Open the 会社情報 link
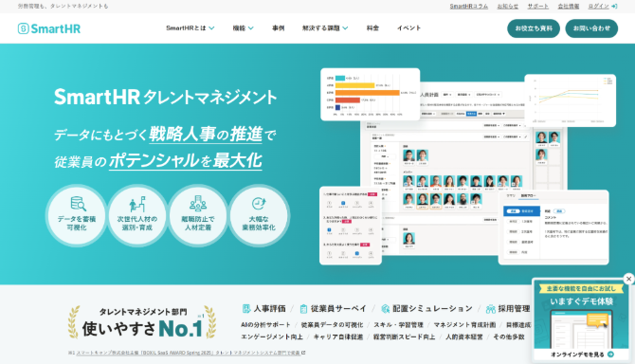The height and width of the screenshot is (364, 635). coord(568,6)
